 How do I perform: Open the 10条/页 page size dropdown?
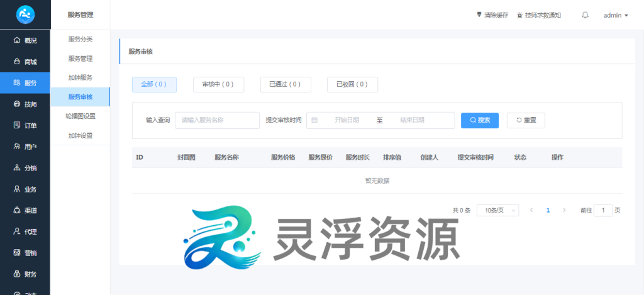pyautogui.click(x=497, y=210)
